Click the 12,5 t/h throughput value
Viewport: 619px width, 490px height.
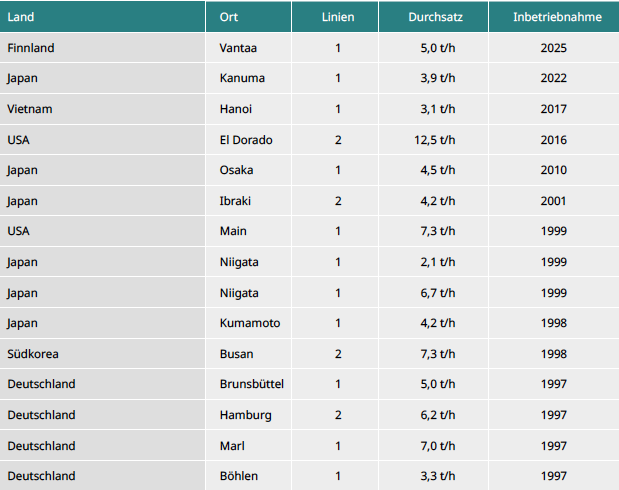click(x=434, y=140)
